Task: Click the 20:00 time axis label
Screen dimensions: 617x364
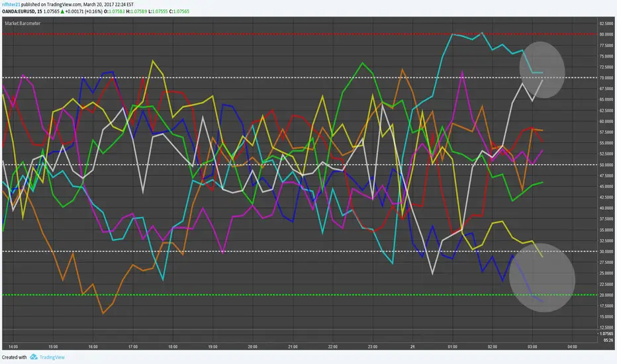Action: point(253,347)
